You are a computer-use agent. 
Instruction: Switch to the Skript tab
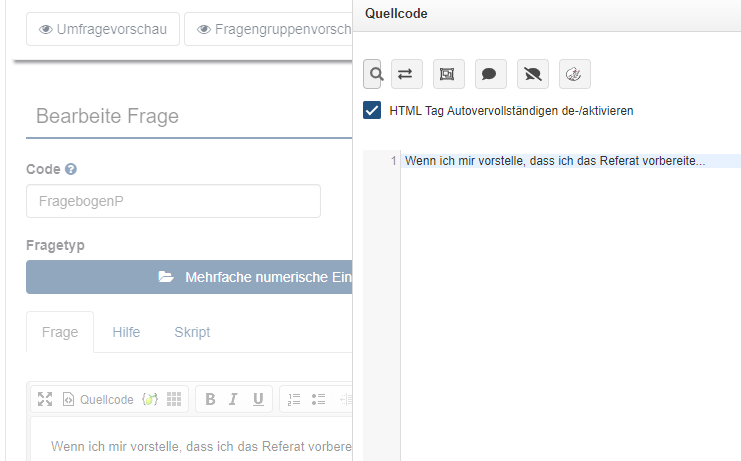coord(192,332)
